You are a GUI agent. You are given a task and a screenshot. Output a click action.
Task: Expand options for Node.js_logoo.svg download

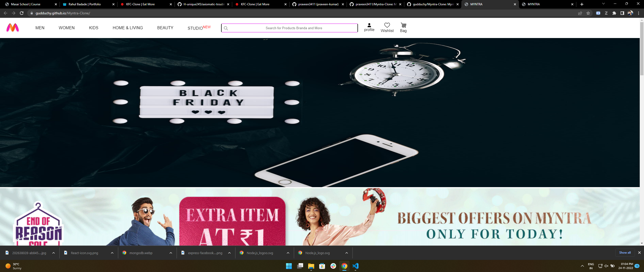click(x=288, y=253)
